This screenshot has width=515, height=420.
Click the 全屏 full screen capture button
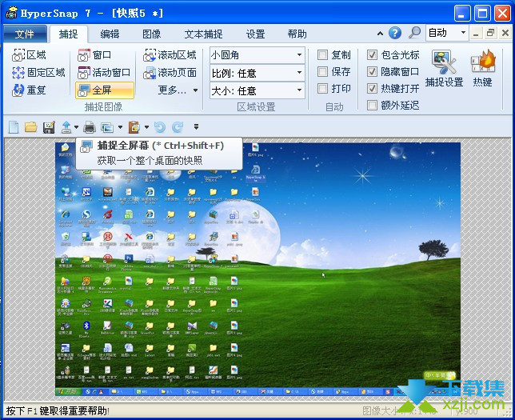[105, 90]
